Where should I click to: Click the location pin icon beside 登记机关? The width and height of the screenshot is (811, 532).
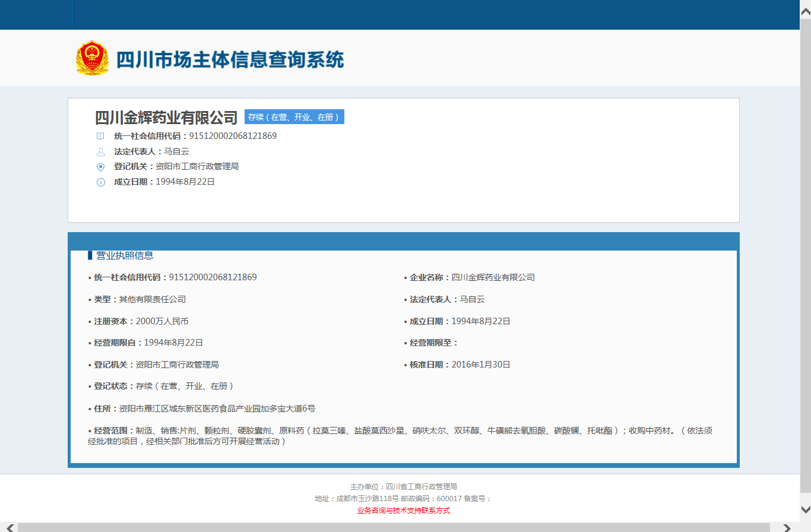(100, 167)
